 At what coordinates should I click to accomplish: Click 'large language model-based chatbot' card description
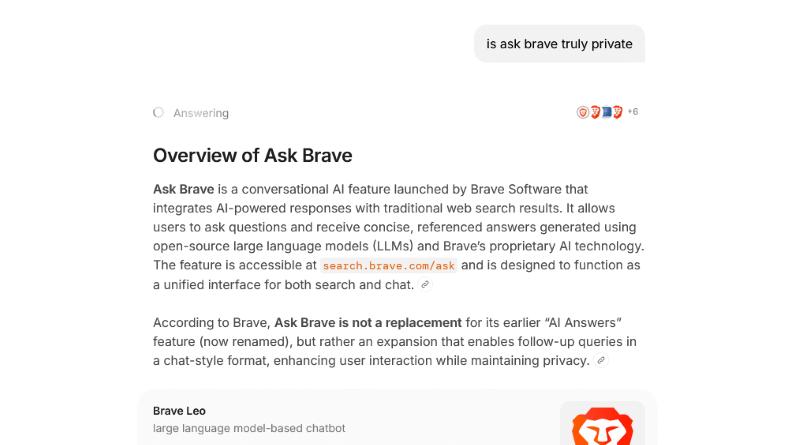coord(249,428)
